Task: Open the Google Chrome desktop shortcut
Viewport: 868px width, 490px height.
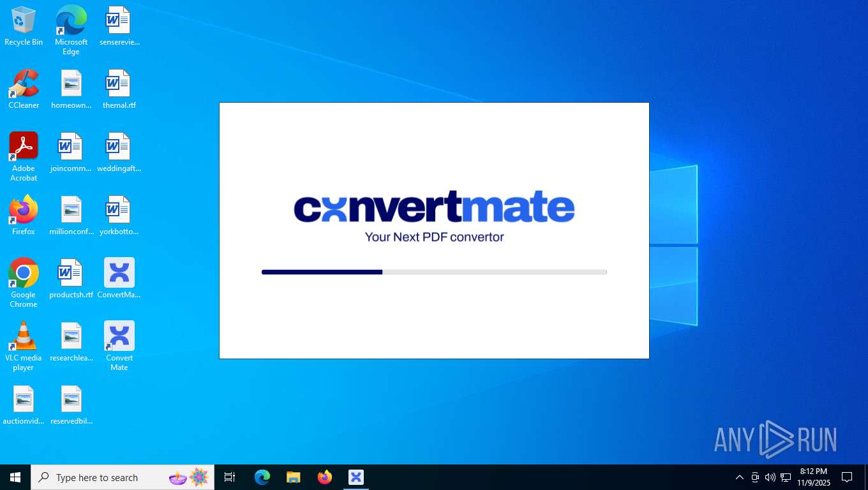Action: click(x=24, y=283)
